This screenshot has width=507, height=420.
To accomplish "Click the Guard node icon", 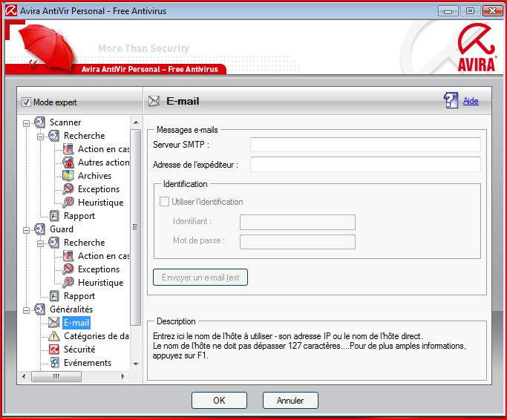I will (x=40, y=229).
